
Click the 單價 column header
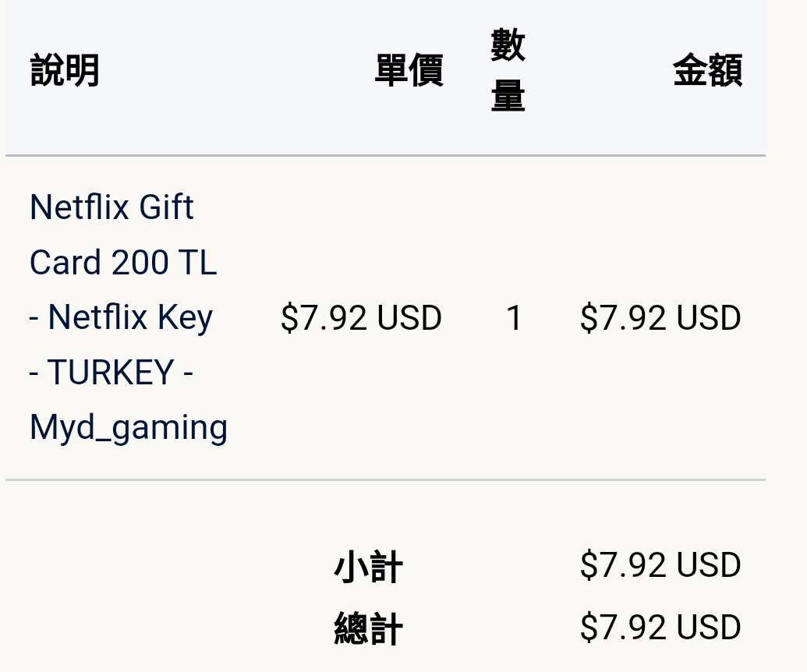(x=409, y=71)
